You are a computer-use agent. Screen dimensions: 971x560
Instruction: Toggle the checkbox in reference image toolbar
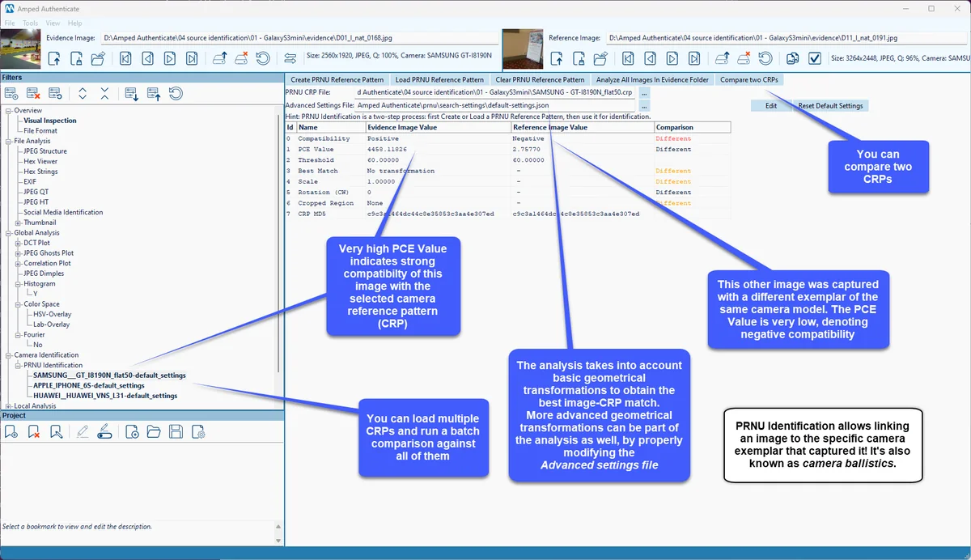[x=815, y=58]
